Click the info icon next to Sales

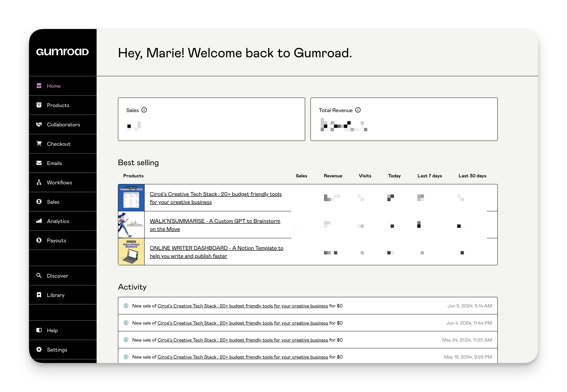[144, 110]
